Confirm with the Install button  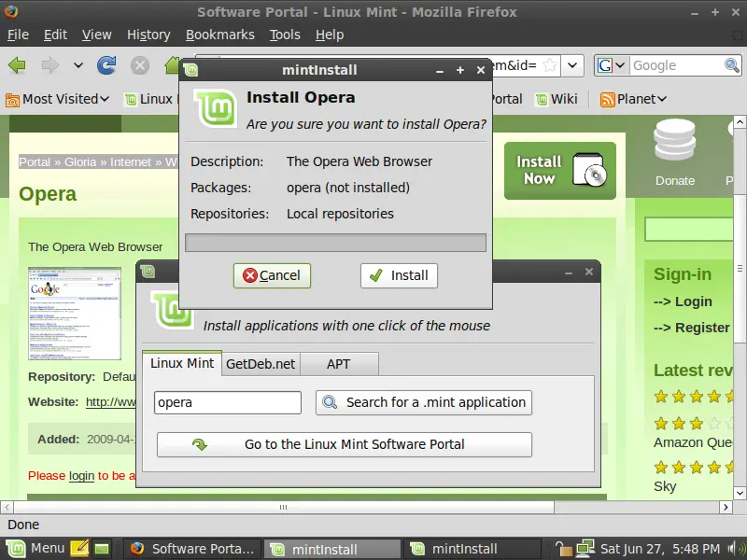coord(400,275)
